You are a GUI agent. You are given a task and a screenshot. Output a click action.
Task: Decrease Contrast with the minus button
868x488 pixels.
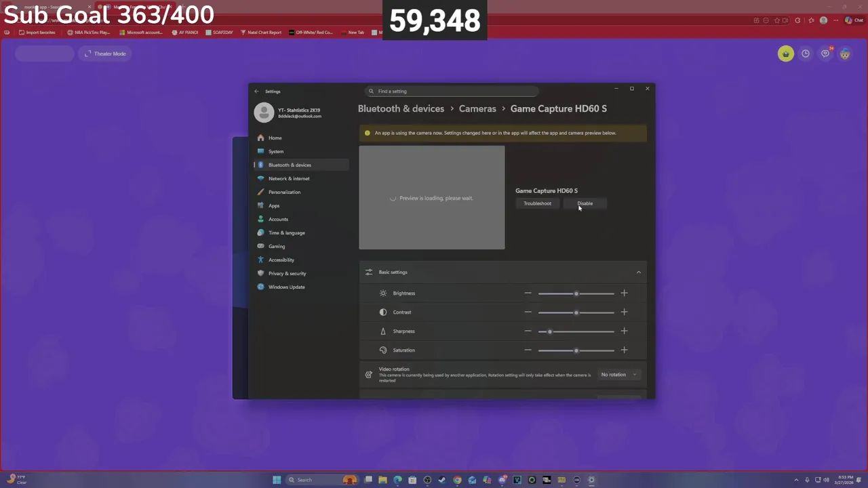(x=528, y=312)
